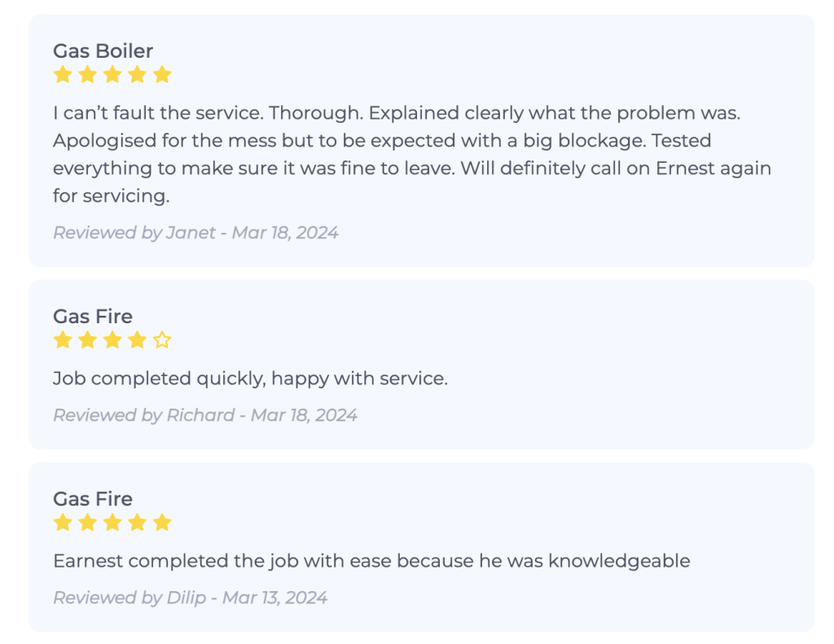This screenshot has width=834, height=644.
Task: Click second star in Dilip's Gas Fire review
Action: 87,523
